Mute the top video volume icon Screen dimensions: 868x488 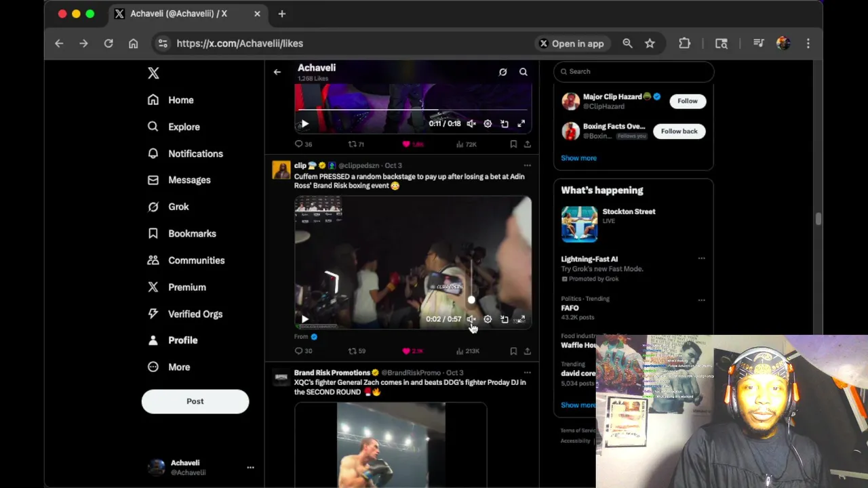click(471, 124)
